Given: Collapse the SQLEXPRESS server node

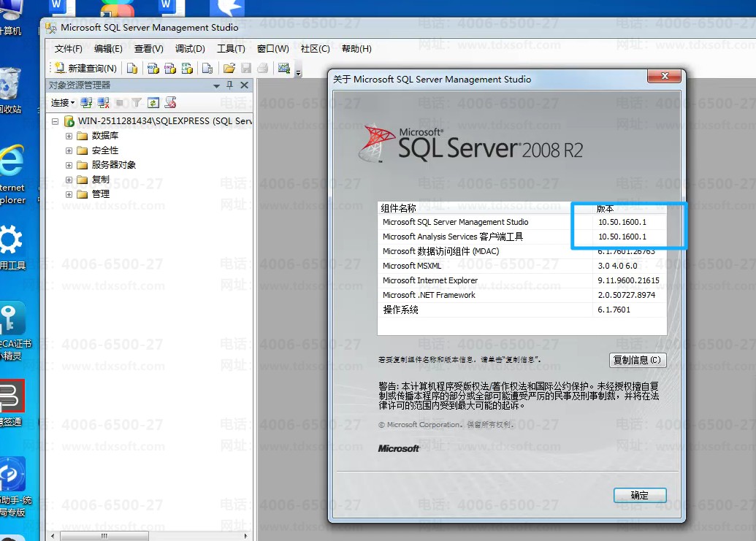Looking at the screenshot, I should [x=56, y=121].
